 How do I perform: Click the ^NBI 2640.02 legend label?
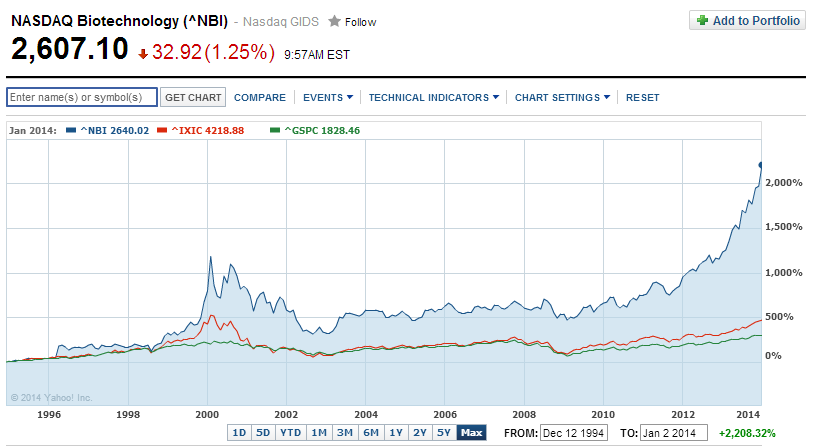click(x=115, y=130)
